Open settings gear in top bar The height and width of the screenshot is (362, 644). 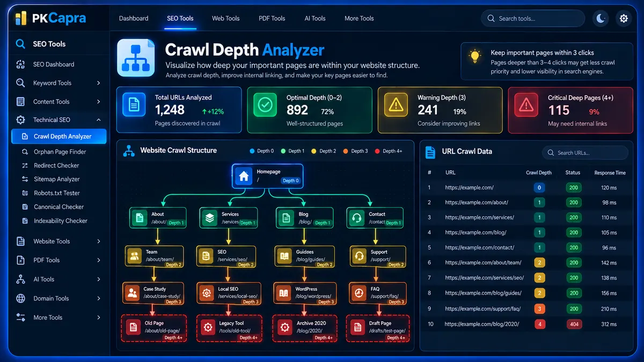[x=624, y=18]
